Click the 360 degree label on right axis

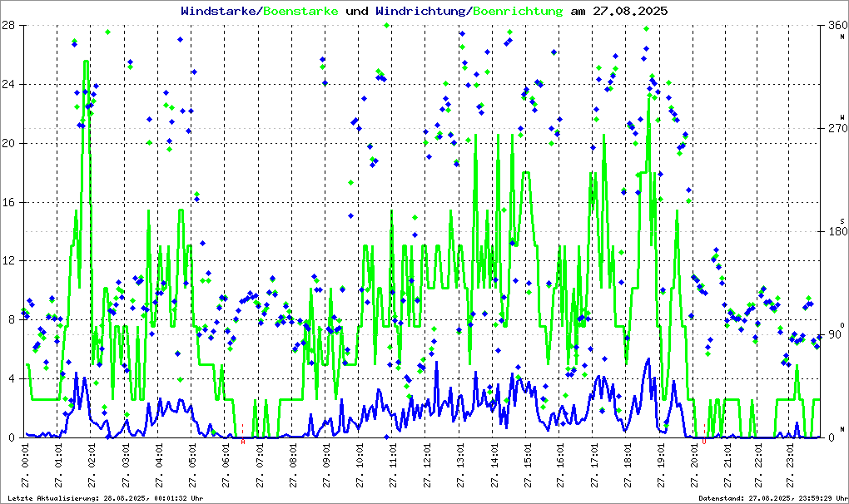(x=835, y=26)
